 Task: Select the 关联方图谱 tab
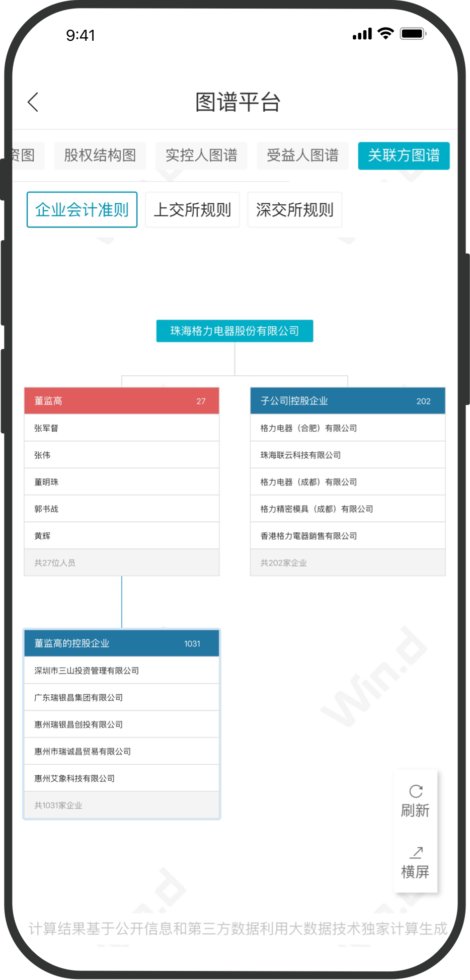pos(404,155)
